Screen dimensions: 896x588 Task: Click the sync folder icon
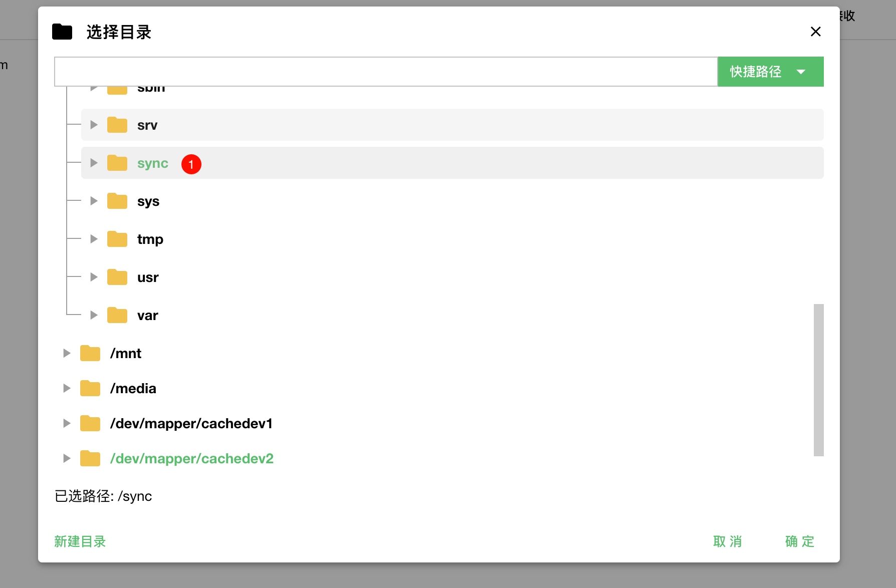coord(117,163)
